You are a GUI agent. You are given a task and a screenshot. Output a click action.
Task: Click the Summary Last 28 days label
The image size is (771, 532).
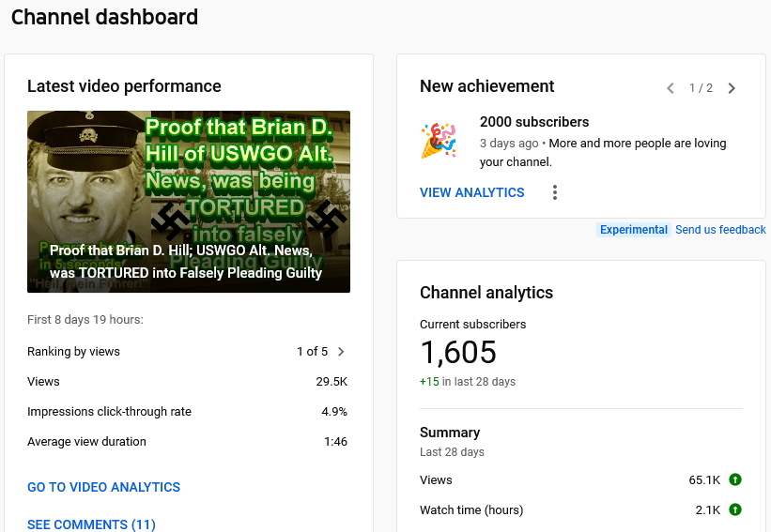coord(452,442)
